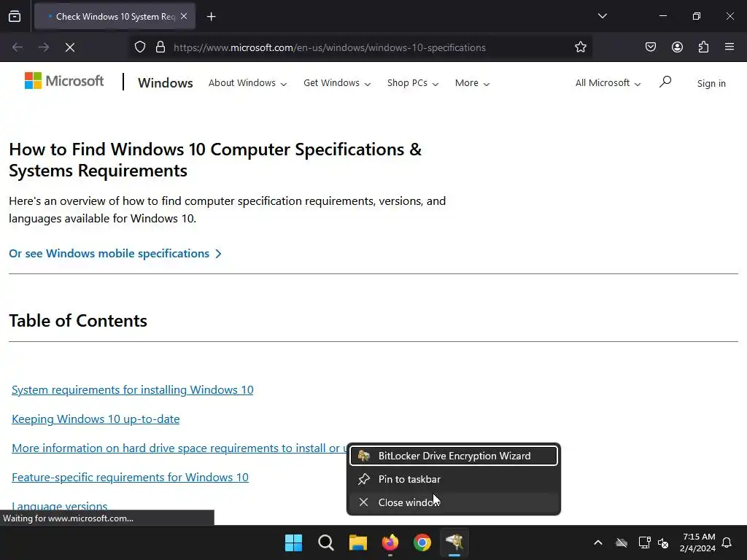Open the Firefox View tab overview icon
Viewport: 747px width, 560px height.
tap(15, 16)
